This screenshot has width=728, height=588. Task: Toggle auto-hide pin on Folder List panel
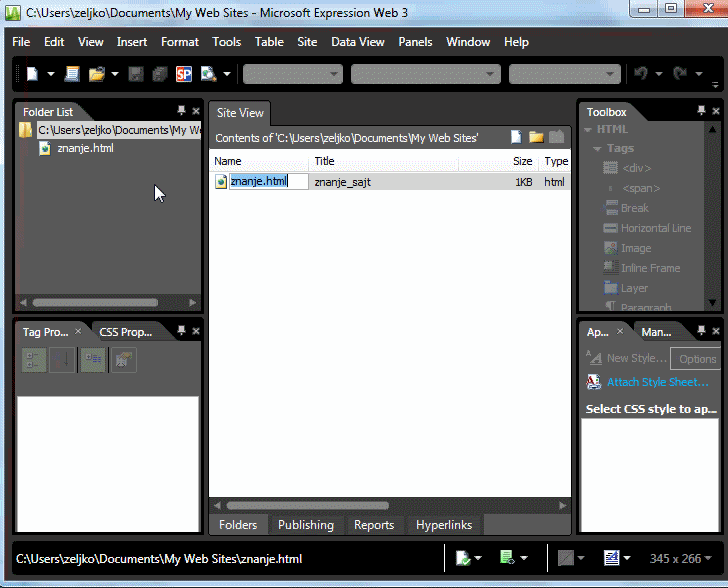tap(181, 111)
